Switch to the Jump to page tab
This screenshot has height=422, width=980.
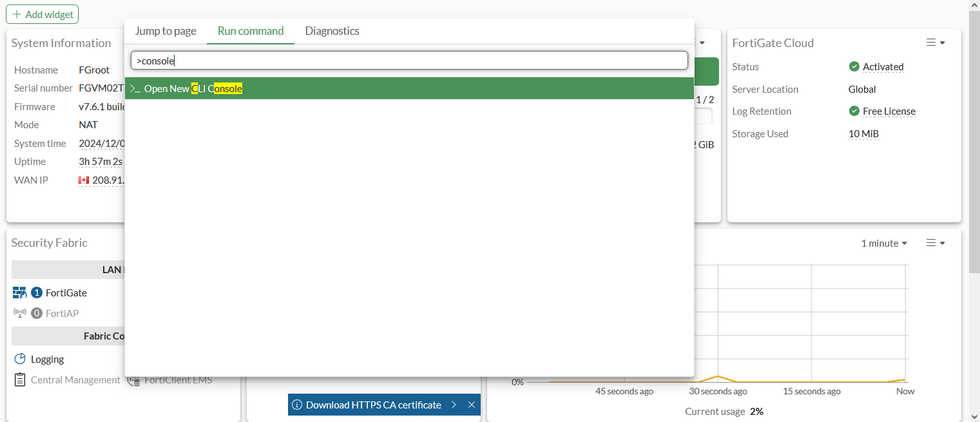pos(166,31)
